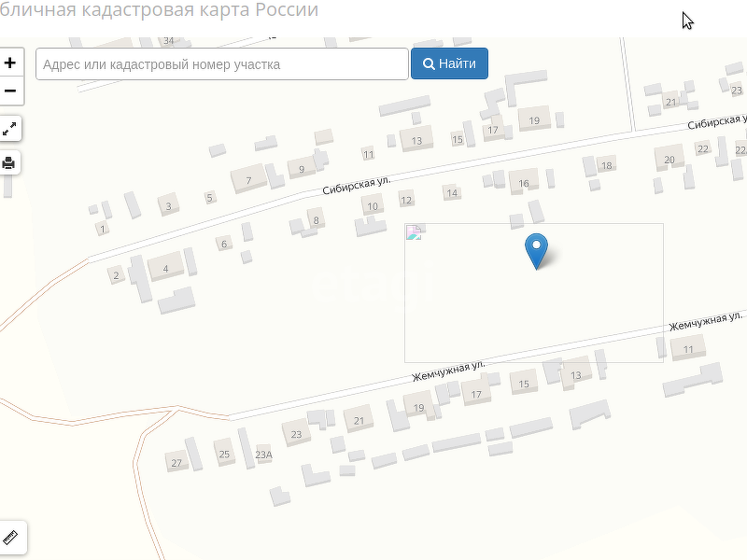Zoom in with the plus button
The width and height of the screenshot is (747, 560).
click(x=10, y=63)
